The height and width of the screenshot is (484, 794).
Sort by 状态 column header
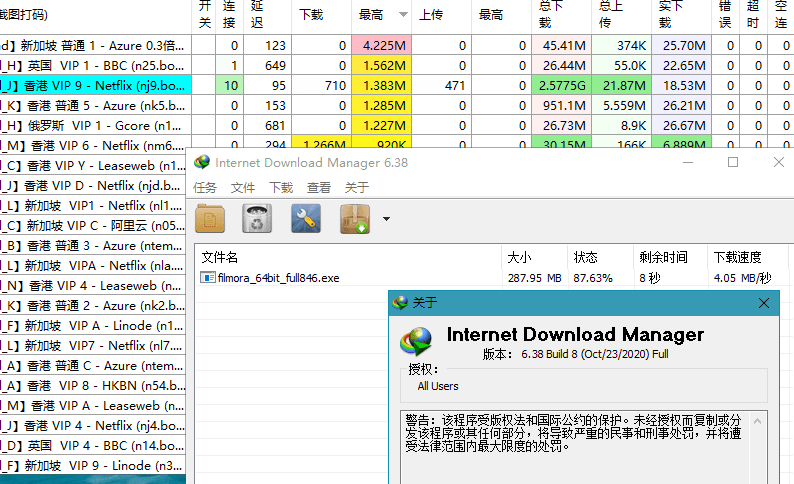click(600, 257)
